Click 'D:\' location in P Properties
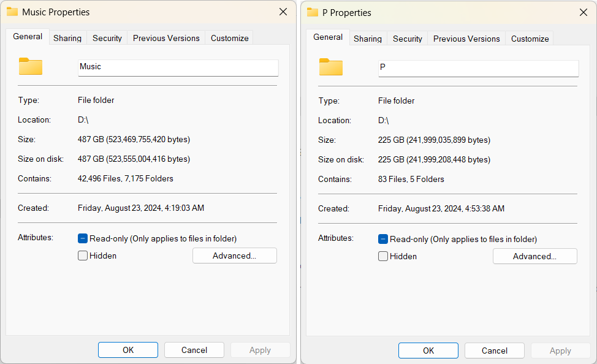The image size is (597, 364). tap(384, 121)
